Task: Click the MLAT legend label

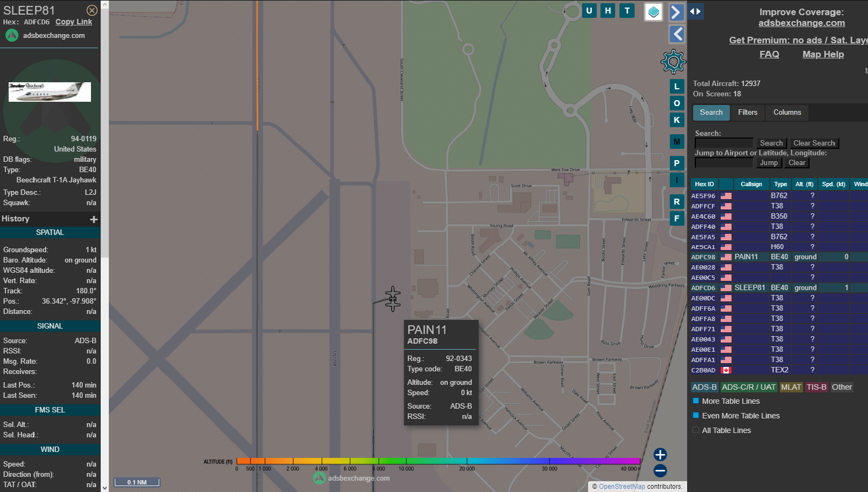Action: (x=791, y=387)
